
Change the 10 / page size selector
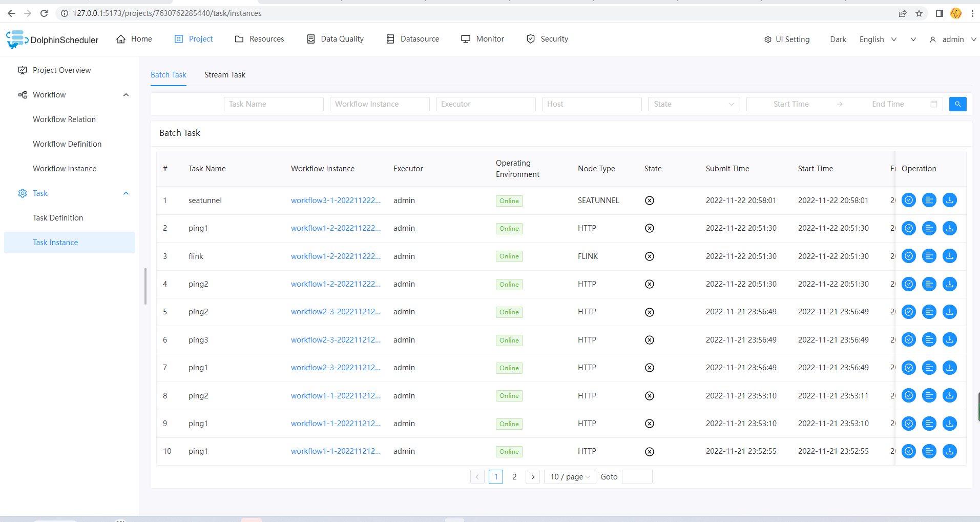pyautogui.click(x=570, y=477)
